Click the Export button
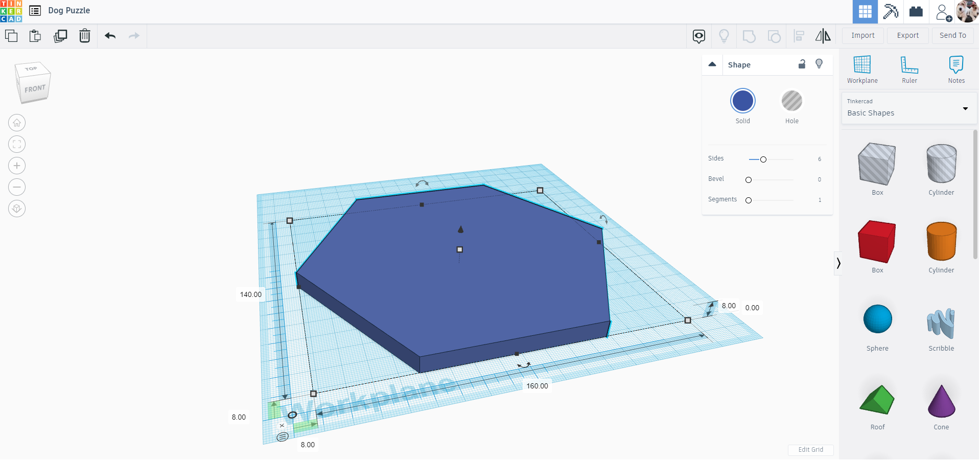 pyautogui.click(x=908, y=35)
